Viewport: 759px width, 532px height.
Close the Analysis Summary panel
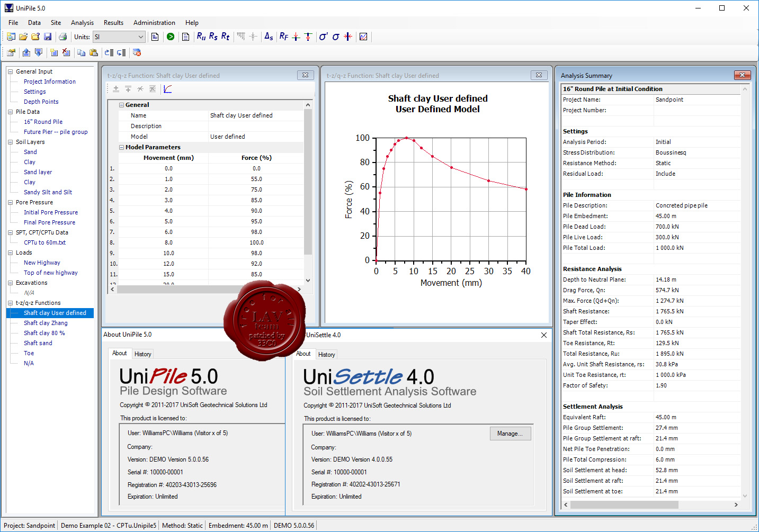[x=742, y=75]
